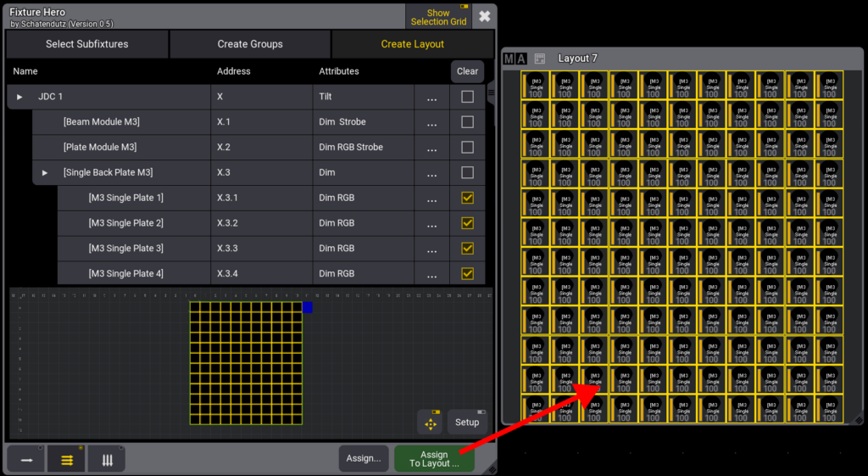Select the single arrow direction mode

pyautogui.click(x=26, y=459)
